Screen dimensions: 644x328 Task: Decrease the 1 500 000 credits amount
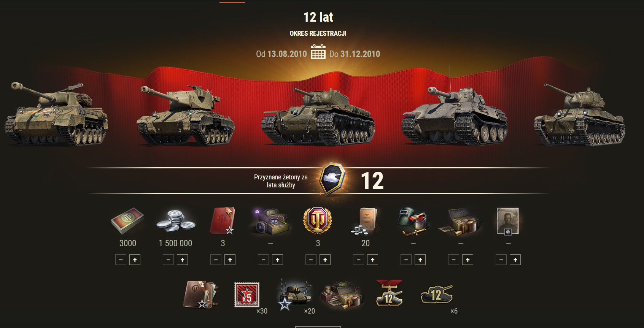tap(168, 260)
